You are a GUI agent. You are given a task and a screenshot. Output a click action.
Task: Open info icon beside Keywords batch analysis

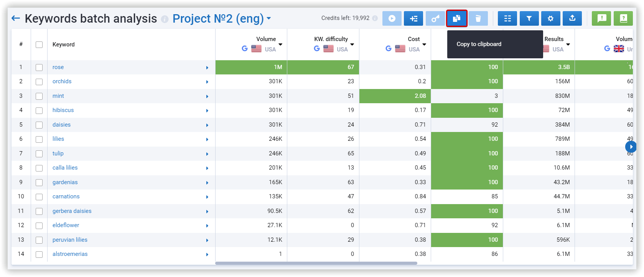pyautogui.click(x=165, y=19)
